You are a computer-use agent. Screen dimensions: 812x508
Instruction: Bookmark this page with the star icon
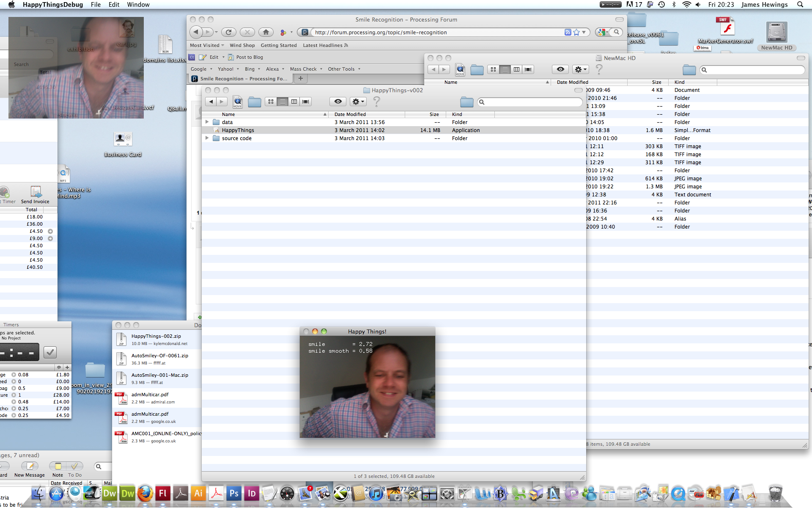pyautogui.click(x=576, y=32)
